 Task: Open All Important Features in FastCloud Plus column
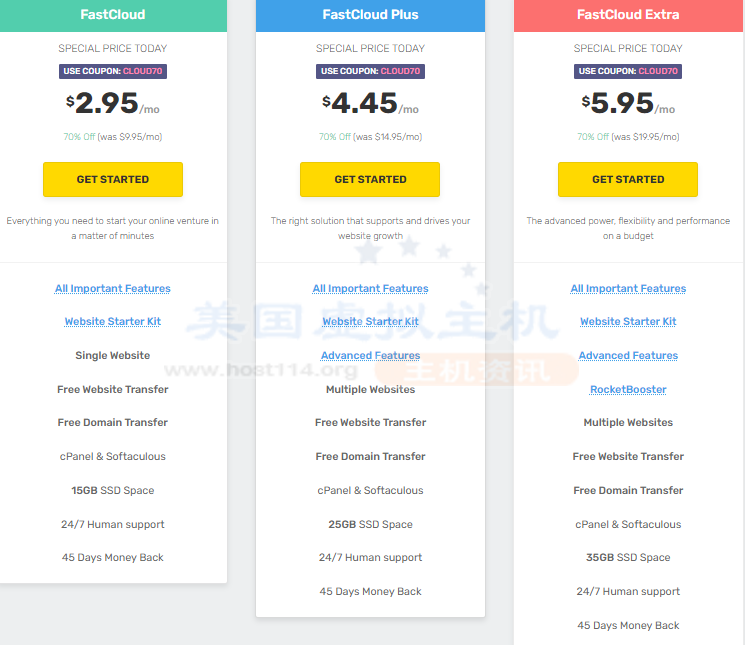click(x=370, y=288)
